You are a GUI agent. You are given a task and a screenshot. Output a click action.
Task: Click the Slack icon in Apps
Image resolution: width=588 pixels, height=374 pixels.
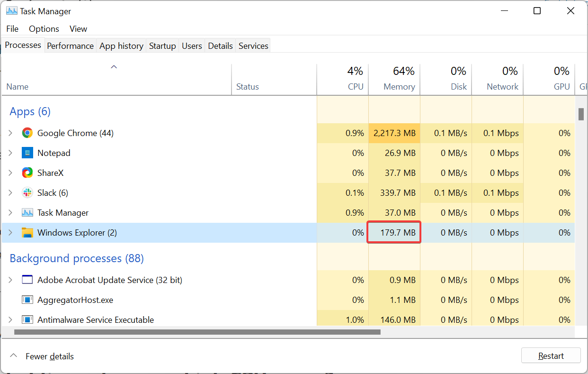pos(27,193)
